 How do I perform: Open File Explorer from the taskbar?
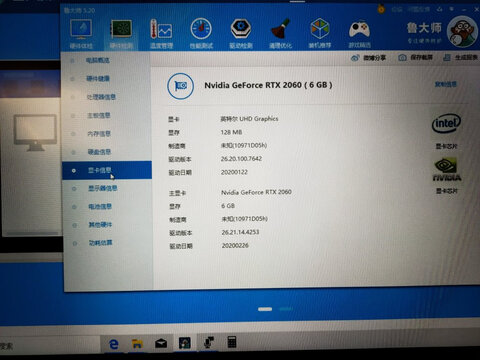(137, 343)
